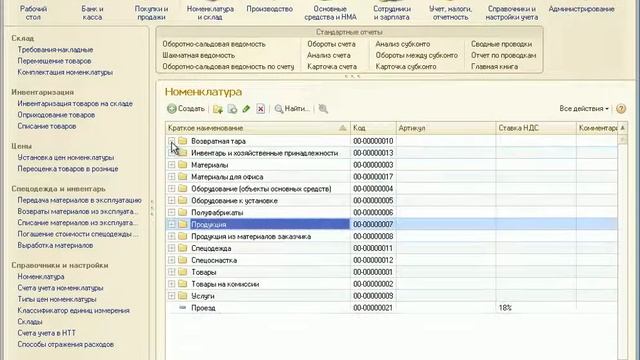Sort by Краткое наименование column header
This screenshot has height=360, width=640.
pos(258,128)
